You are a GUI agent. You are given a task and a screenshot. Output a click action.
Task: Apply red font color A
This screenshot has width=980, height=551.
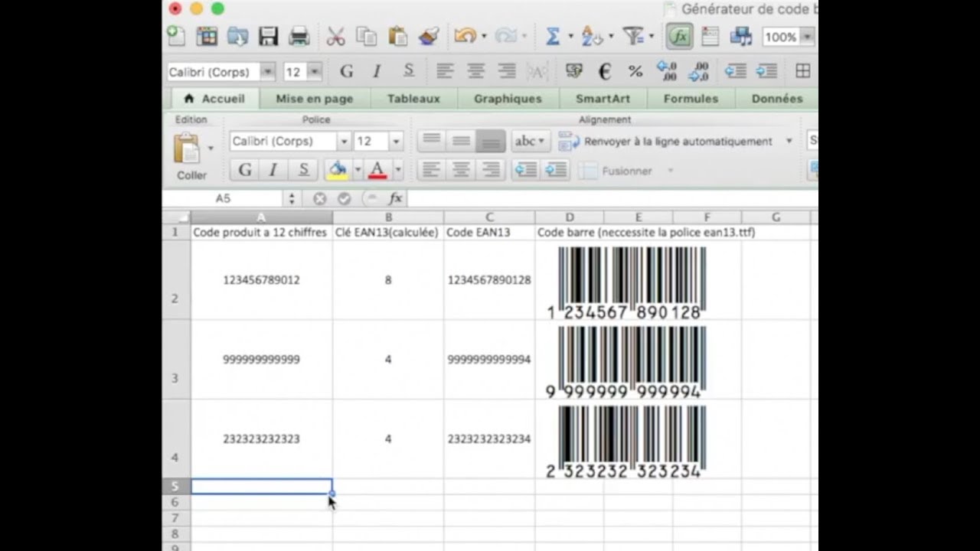(x=377, y=170)
